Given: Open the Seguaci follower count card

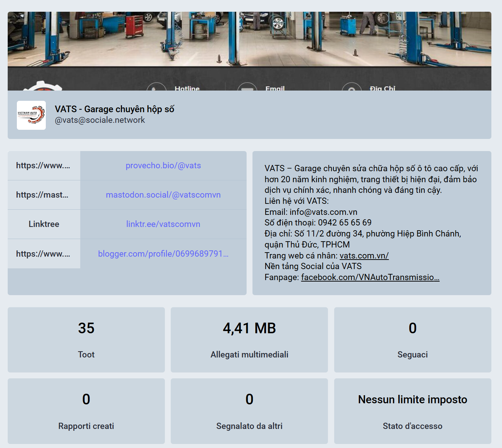Looking at the screenshot, I should point(413,340).
